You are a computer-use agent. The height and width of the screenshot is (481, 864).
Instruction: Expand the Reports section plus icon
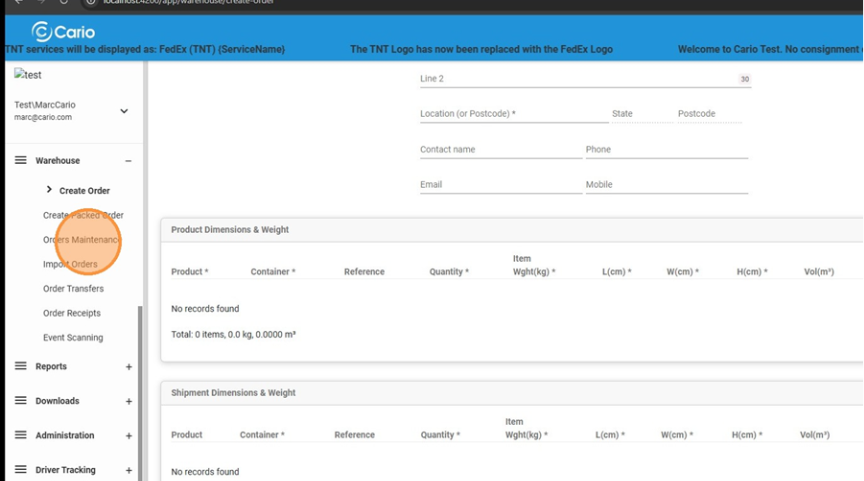click(128, 367)
